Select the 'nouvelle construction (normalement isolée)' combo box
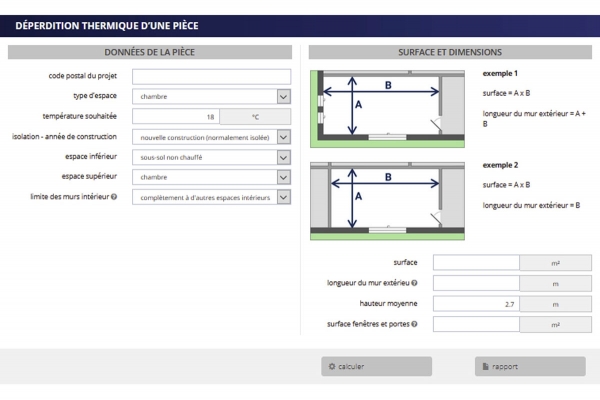Image resolution: width=600 pixels, height=400 pixels. pyautogui.click(x=211, y=137)
